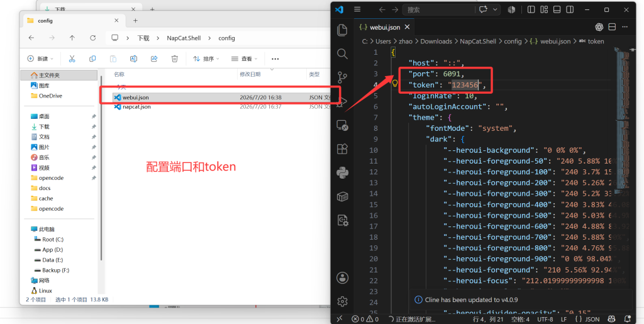The width and height of the screenshot is (644, 324).
Task: Open the Manage gear menu in VS Code
Action: [x=342, y=302]
